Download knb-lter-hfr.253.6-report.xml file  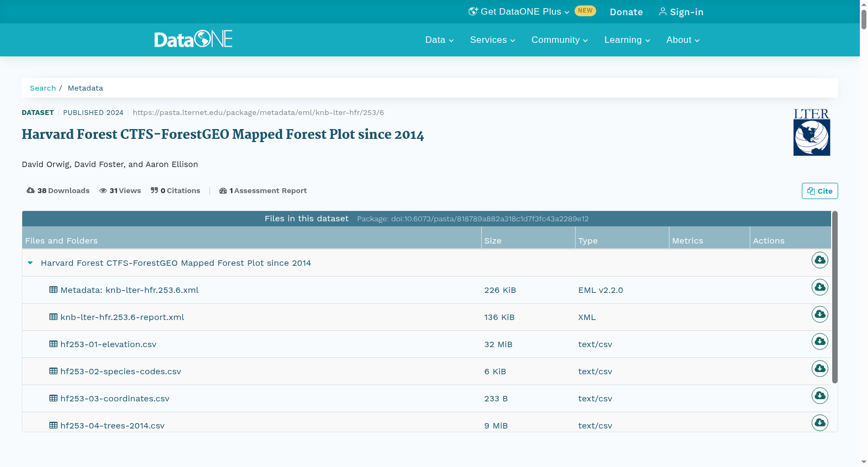coord(820,315)
